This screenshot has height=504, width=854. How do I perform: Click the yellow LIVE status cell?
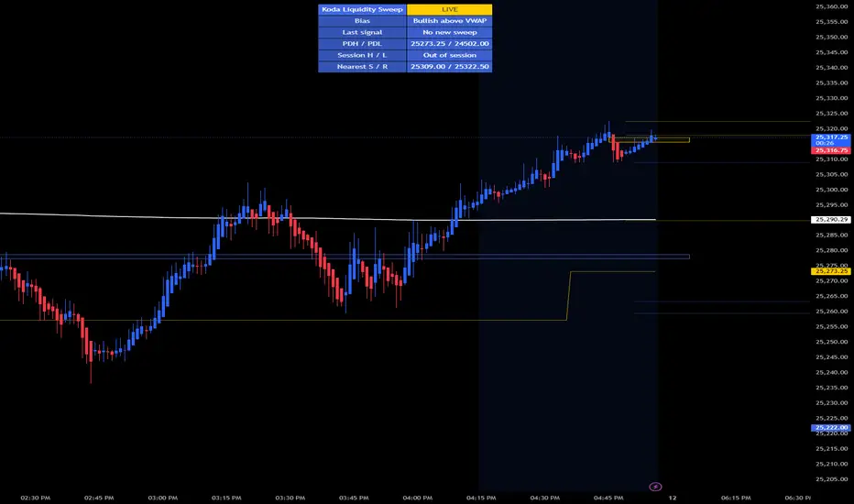(449, 9)
